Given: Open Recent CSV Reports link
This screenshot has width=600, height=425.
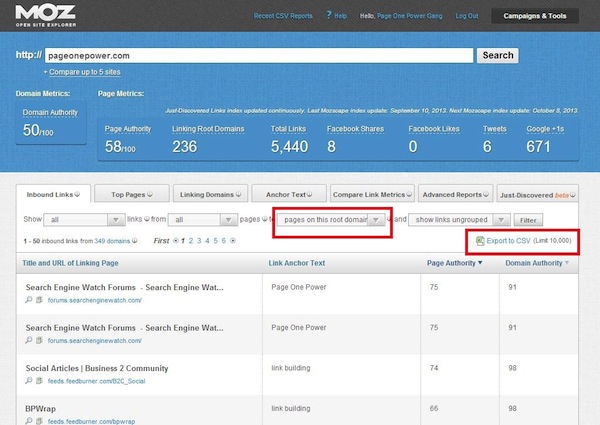Looking at the screenshot, I should point(283,16).
